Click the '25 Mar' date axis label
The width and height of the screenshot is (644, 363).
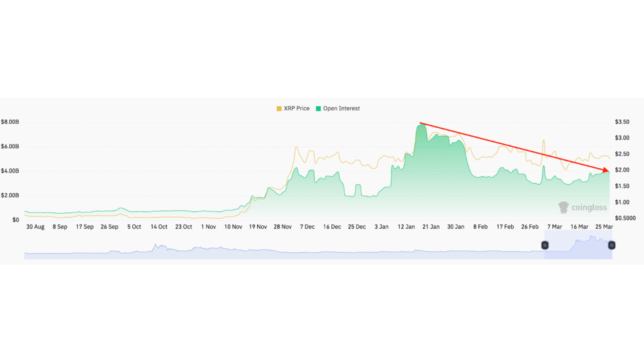[604, 227]
